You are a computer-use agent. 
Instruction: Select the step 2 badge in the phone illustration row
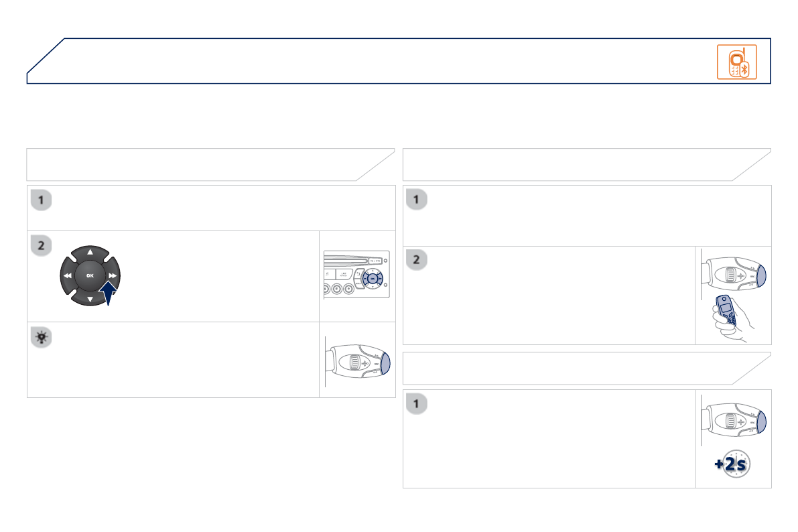tap(417, 260)
